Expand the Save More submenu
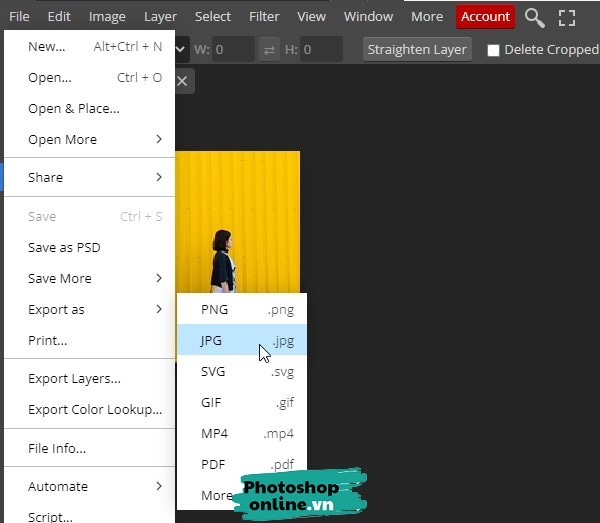Viewport: 600px width, 523px height. [x=94, y=278]
